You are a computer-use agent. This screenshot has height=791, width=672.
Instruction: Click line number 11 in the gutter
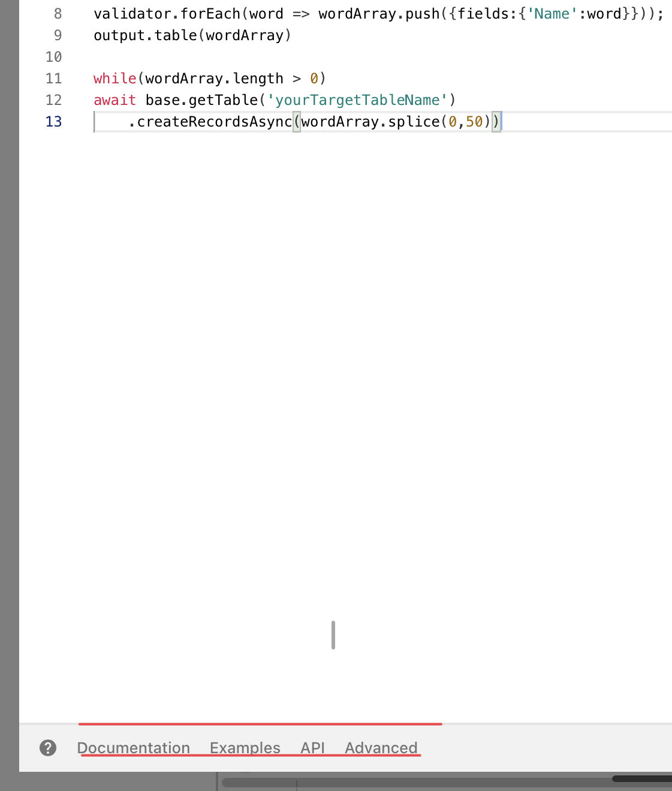coord(54,79)
